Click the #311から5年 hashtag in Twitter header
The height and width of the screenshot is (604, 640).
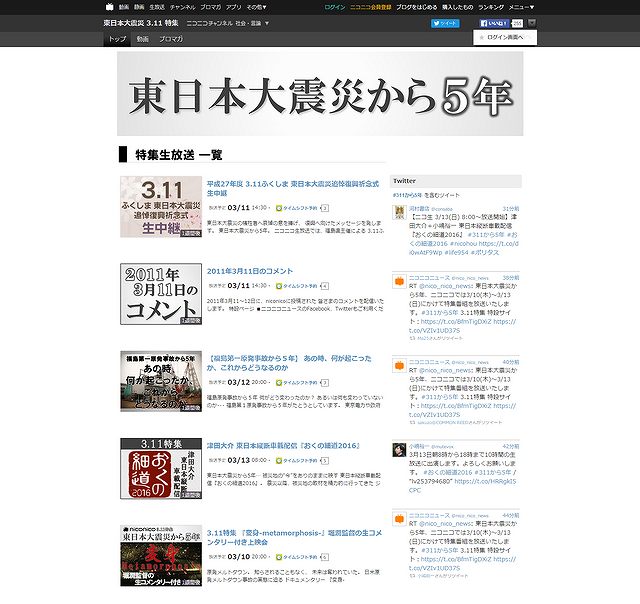click(407, 195)
